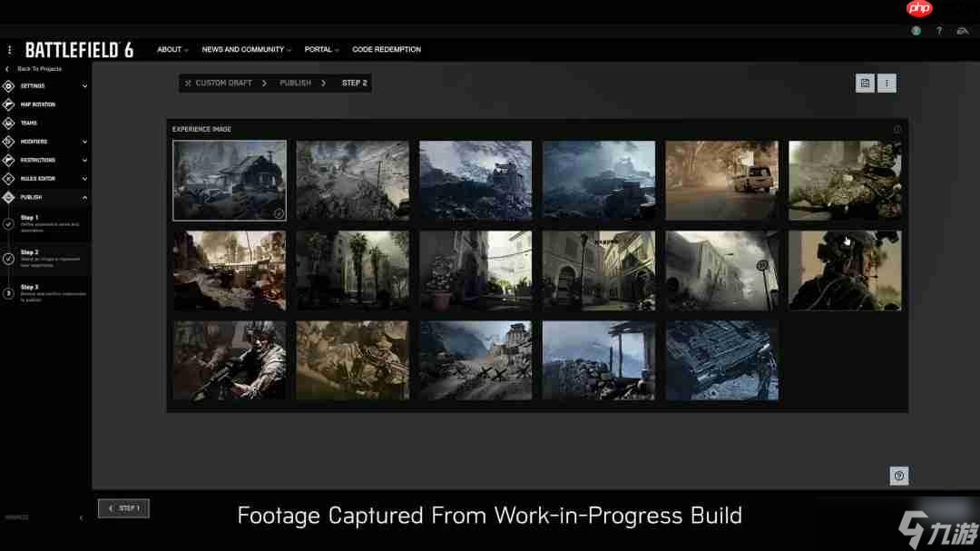980x551 pixels.
Task: Click the Battlefield 6 logo
Action: 79,50
